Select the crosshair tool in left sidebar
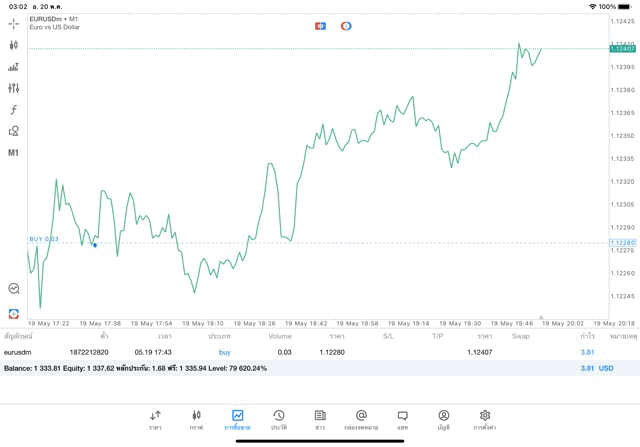The image size is (640, 447). click(x=14, y=23)
